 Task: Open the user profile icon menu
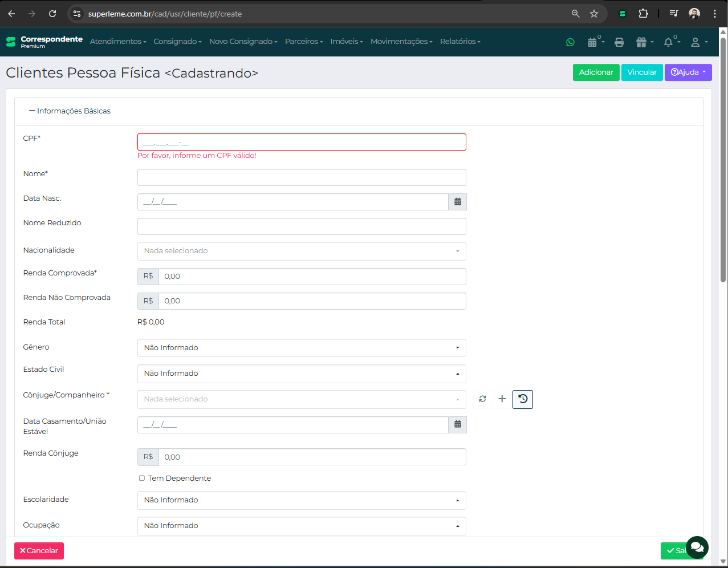[697, 42]
